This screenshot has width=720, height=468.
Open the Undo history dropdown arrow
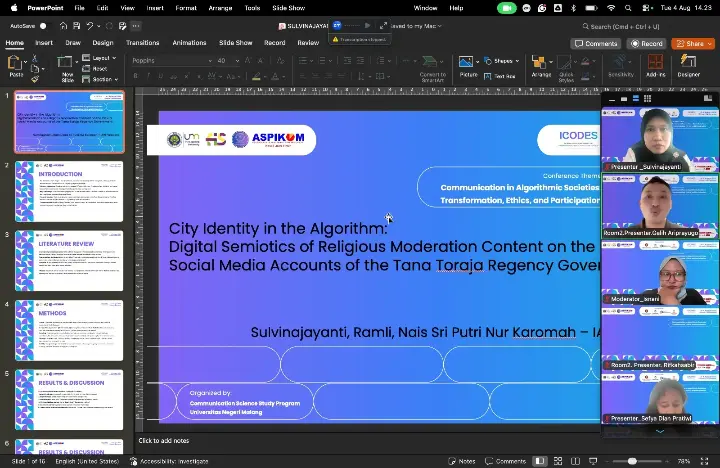98,26
